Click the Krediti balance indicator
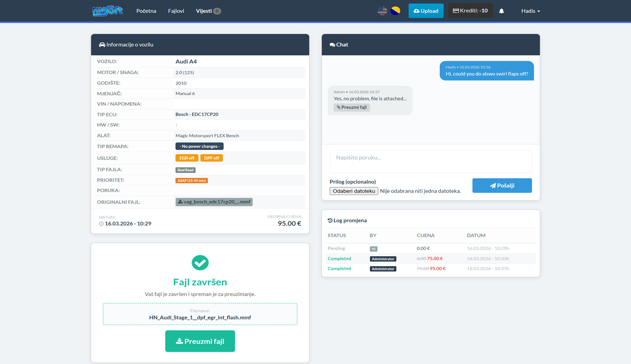The height and width of the screenshot is (364, 631). click(470, 11)
